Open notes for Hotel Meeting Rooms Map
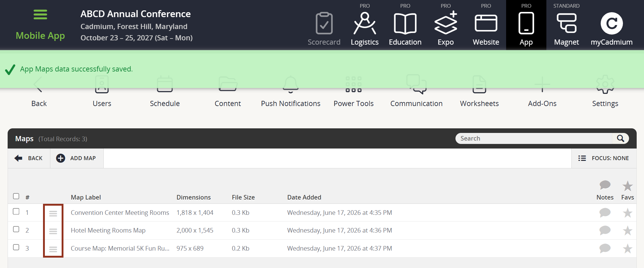 605,230
